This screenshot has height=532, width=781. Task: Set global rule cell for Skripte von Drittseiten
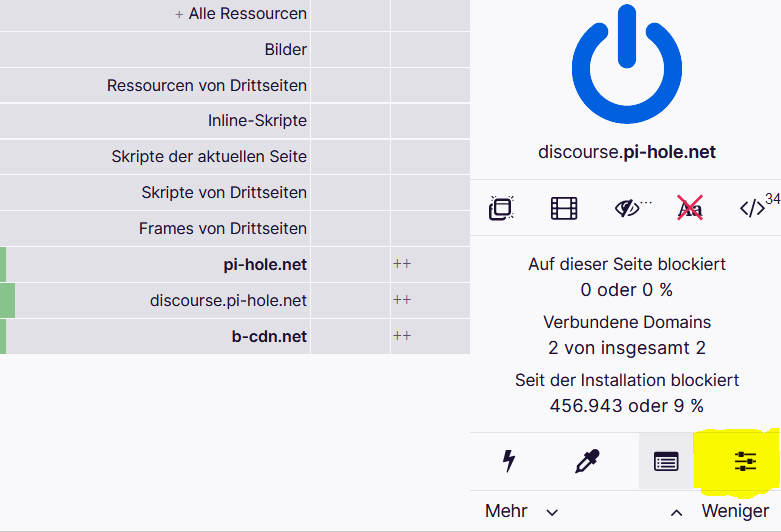(351, 193)
